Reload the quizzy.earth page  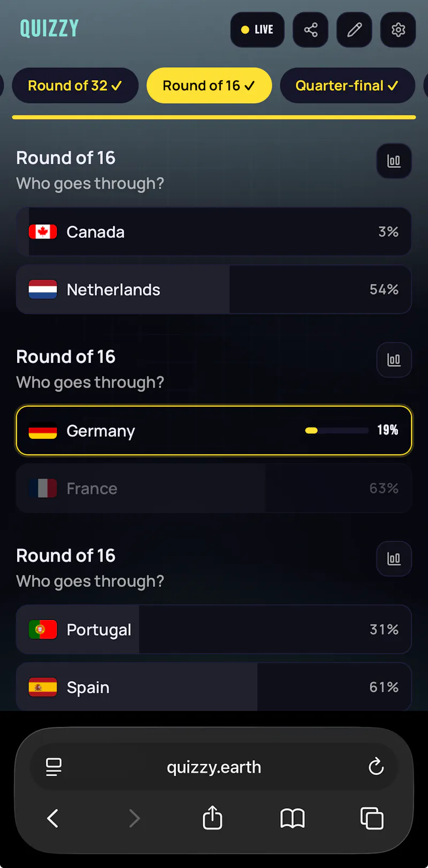point(376,767)
